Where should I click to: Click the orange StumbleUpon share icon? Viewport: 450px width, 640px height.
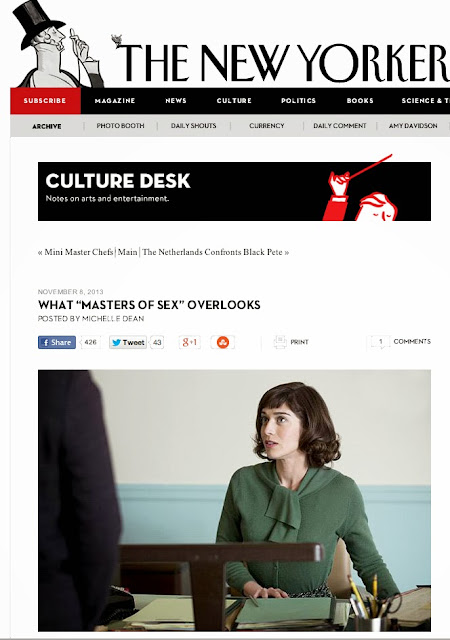(x=223, y=342)
